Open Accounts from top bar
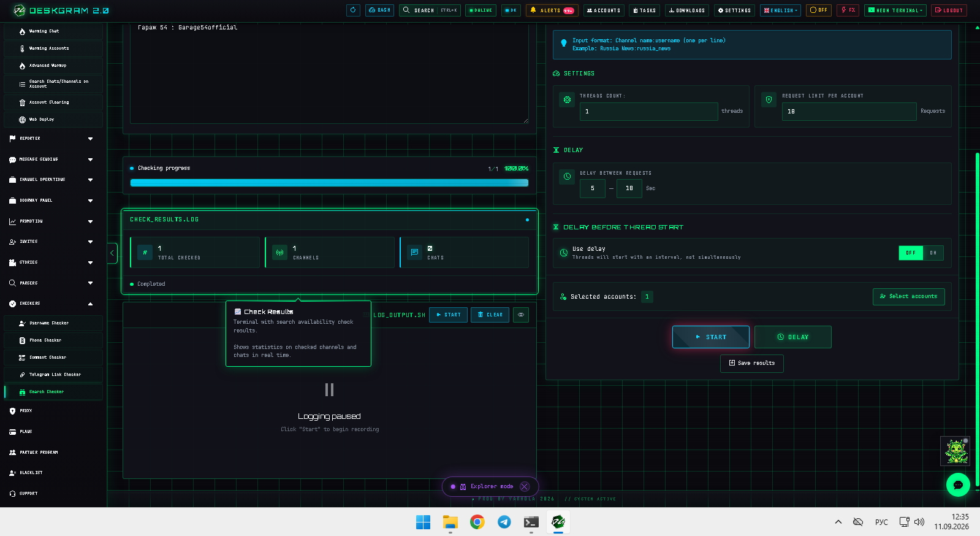Viewport: 980px width, 536px height. click(604, 10)
